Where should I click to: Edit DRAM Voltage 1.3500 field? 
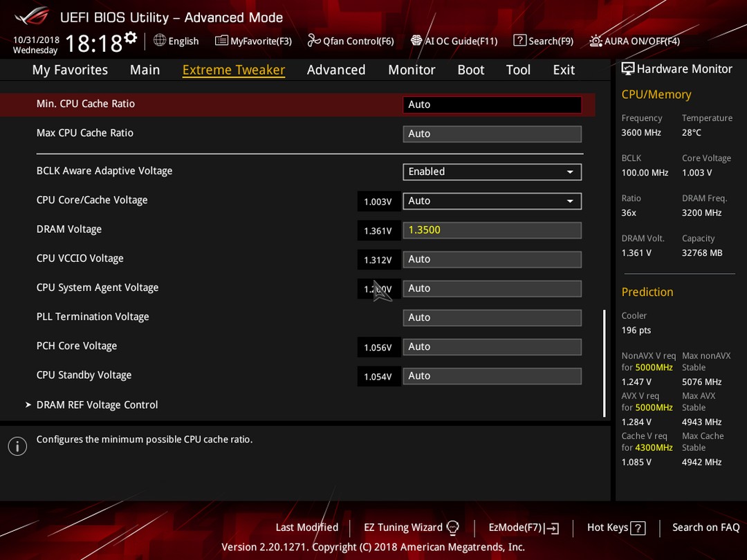pos(492,230)
